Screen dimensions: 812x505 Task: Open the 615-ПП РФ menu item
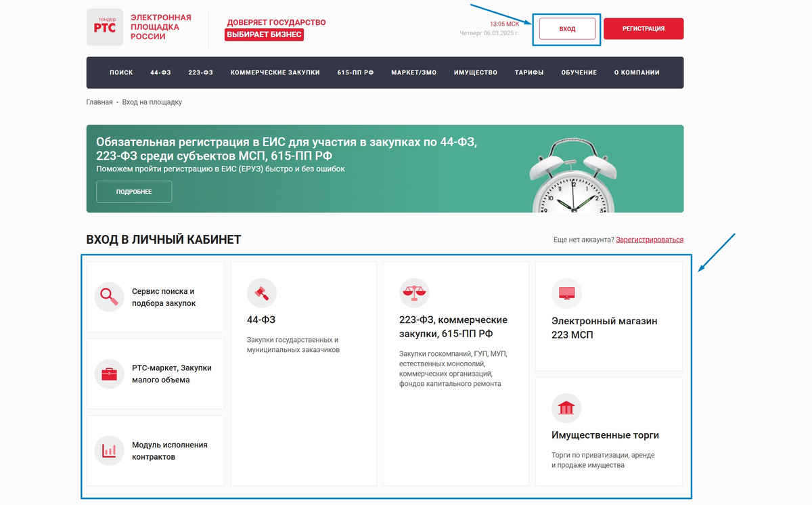pos(355,72)
